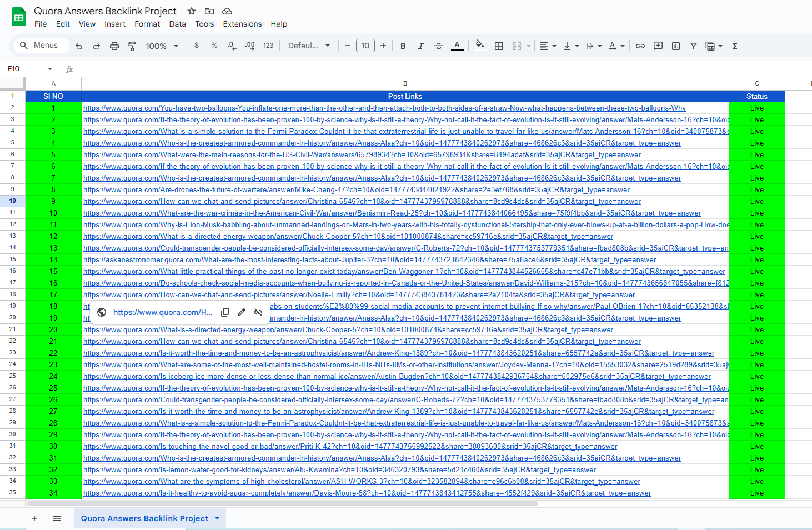The image size is (812, 530).
Task: Open the merge cells dropdown arrow
Action: (x=529, y=46)
